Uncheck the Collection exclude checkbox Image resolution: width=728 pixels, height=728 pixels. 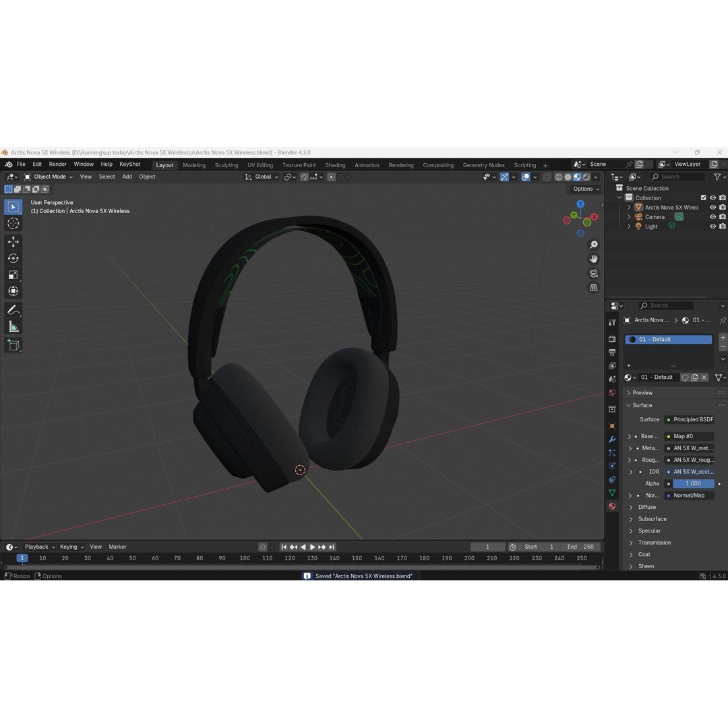click(703, 198)
